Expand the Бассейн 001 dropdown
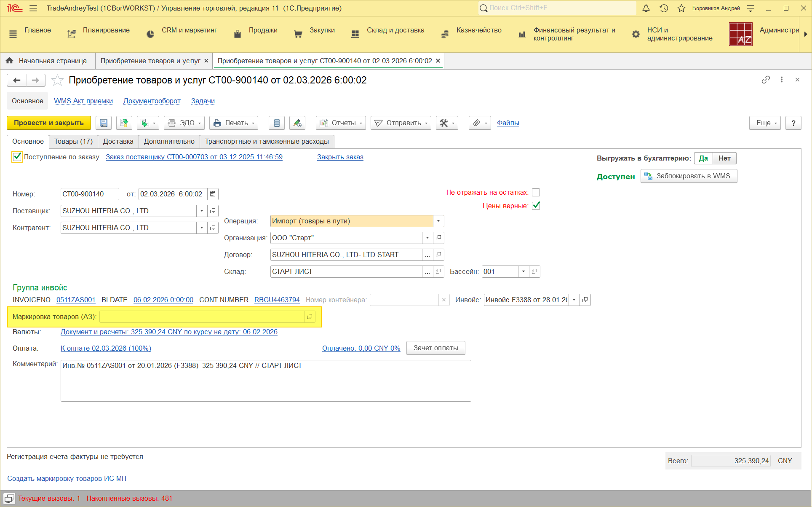 coord(524,271)
